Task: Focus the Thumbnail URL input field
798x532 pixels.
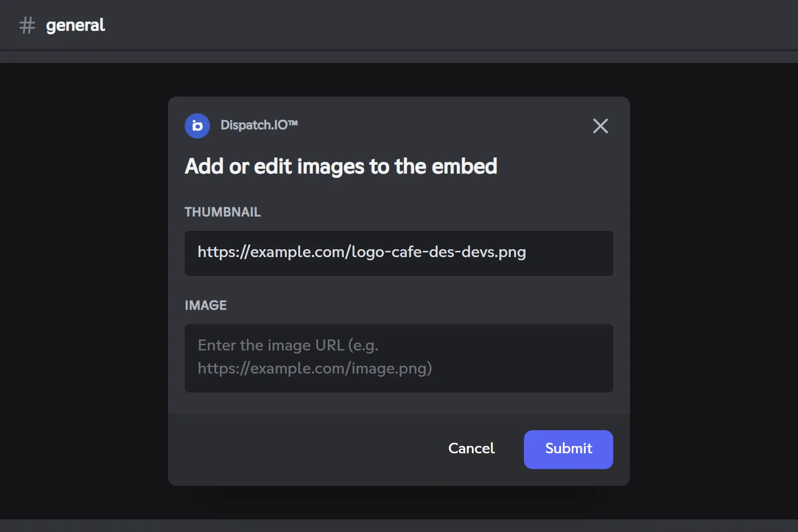Action: click(x=399, y=253)
